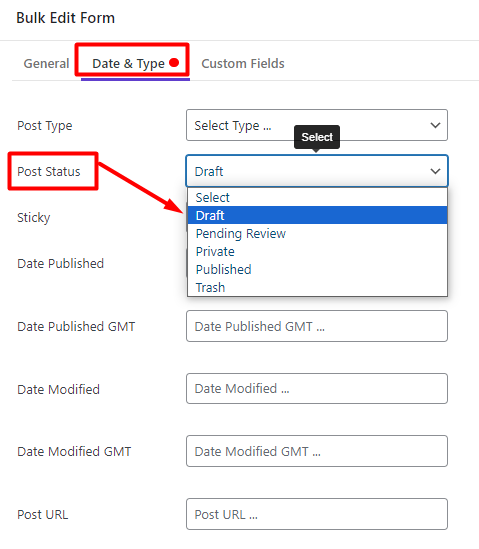This screenshot has width=479, height=549.
Task: Expand the Post Type dropdown
Action: coord(317,125)
